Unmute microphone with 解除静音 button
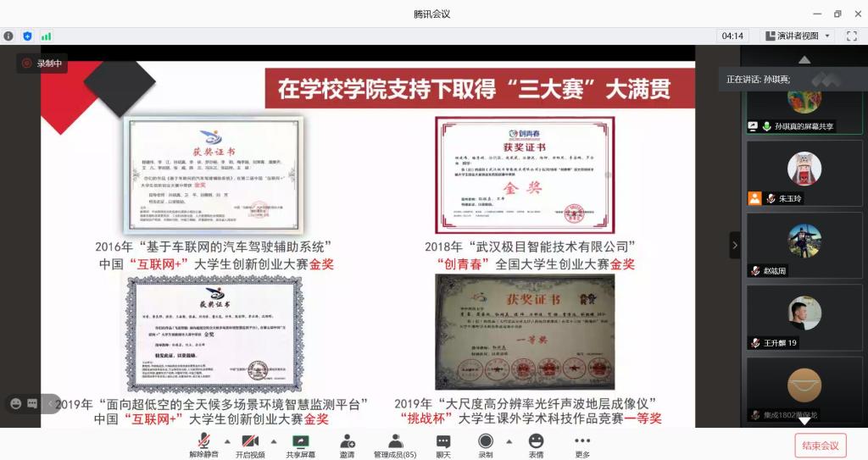 coord(203,446)
